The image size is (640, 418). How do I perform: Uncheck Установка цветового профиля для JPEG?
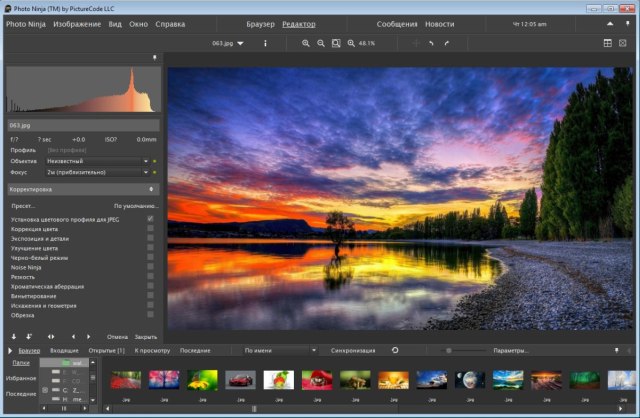click(150, 218)
